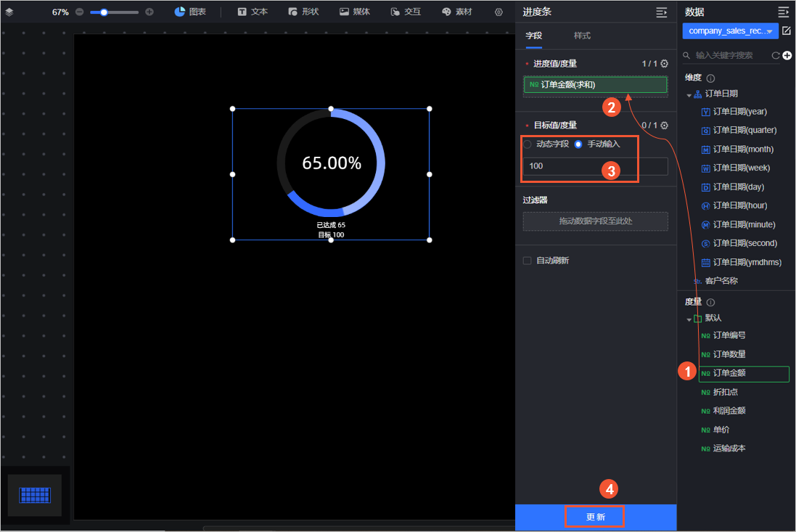Click the zoom out minus icon
Viewport: 796px width, 532px height.
pyautogui.click(x=79, y=12)
